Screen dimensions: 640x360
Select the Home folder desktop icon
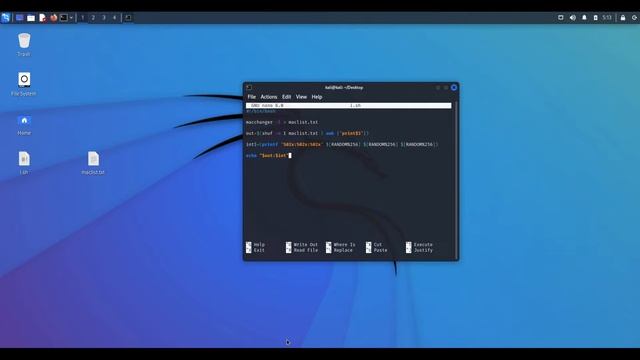click(24, 124)
